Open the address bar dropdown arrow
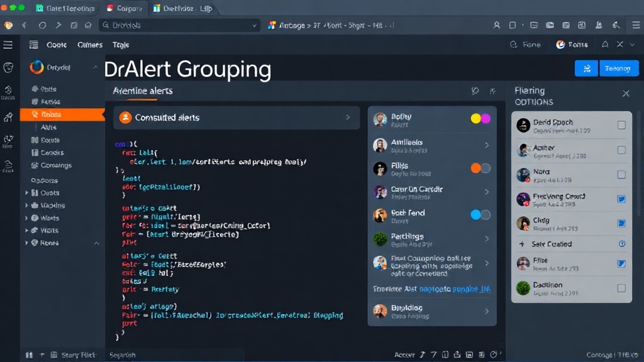Image resolution: width=644 pixels, height=362 pixels. 254,25
